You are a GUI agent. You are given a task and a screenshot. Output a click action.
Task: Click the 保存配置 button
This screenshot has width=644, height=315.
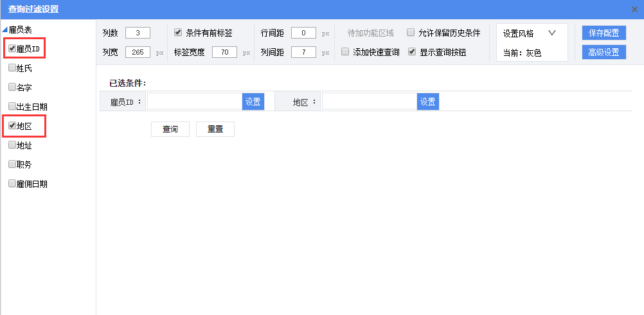(x=604, y=33)
